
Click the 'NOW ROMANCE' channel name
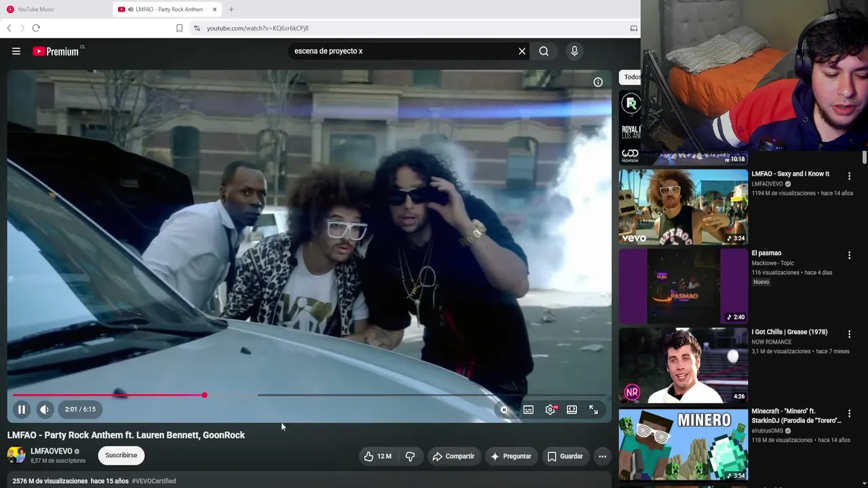point(772,342)
